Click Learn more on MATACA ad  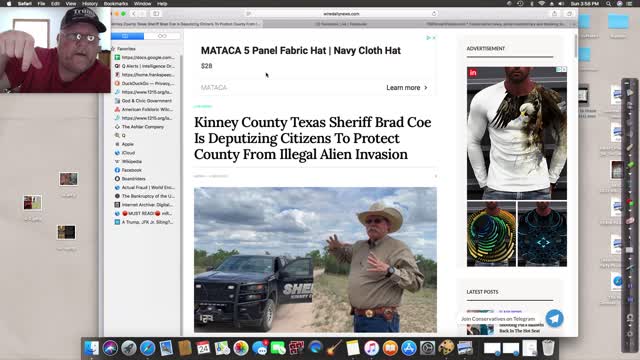coord(407,88)
